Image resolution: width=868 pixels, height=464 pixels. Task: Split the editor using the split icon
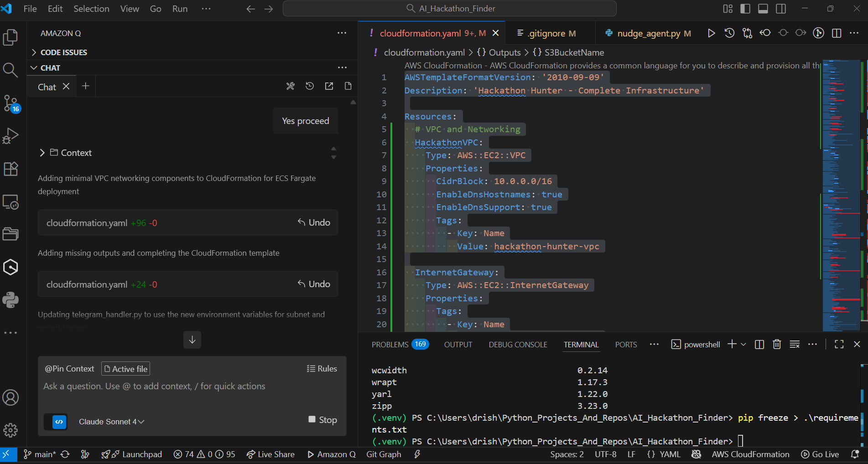[x=837, y=33]
